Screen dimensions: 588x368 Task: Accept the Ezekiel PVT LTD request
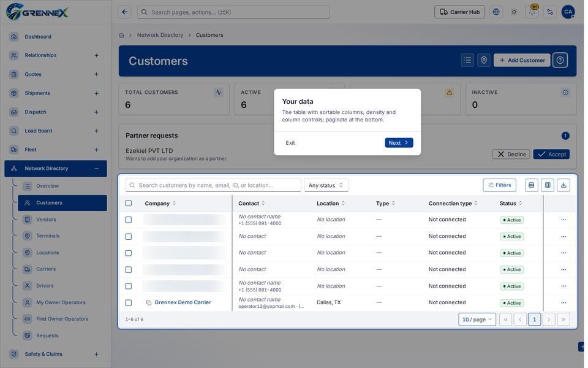coord(551,155)
